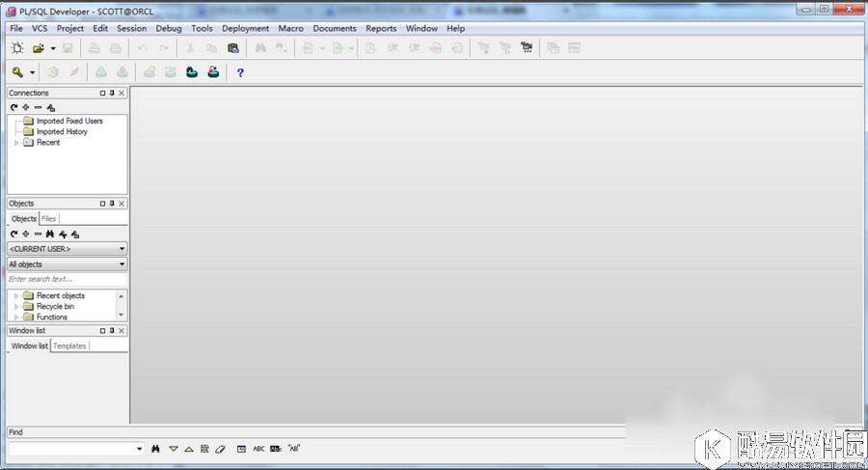The image size is (868, 470).
Task: Pin the Objects panel
Action: point(112,204)
